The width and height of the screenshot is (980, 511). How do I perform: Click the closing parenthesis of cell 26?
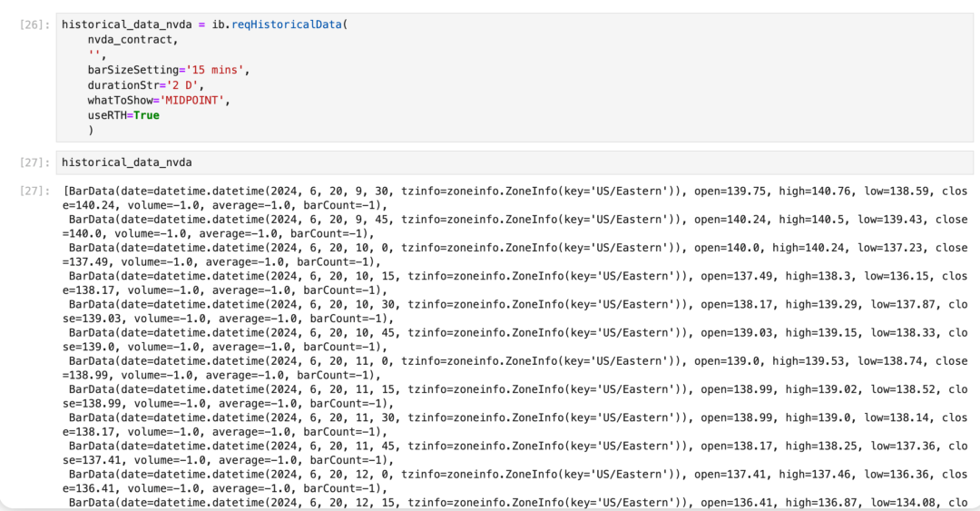[x=91, y=131]
